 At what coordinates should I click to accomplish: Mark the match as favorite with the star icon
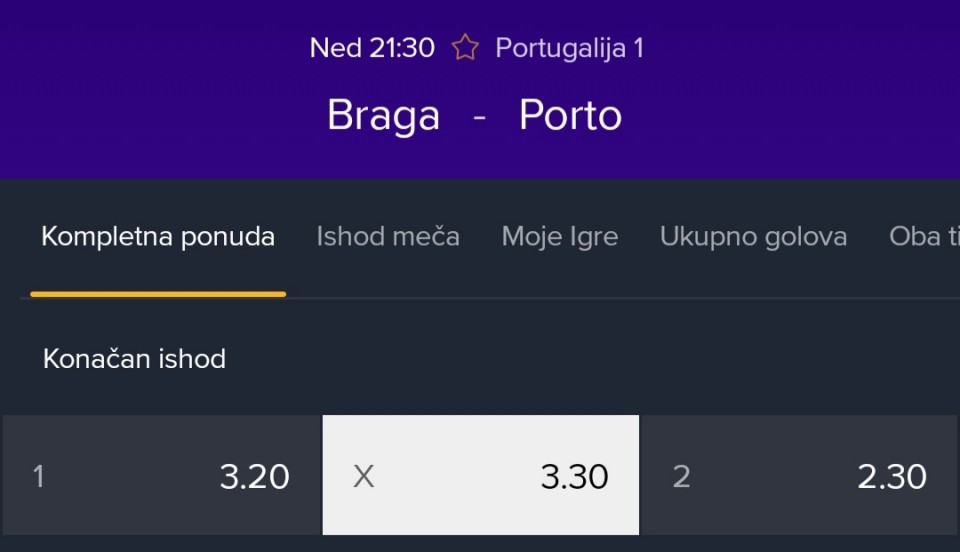pyautogui.click(x=465, y=47)
